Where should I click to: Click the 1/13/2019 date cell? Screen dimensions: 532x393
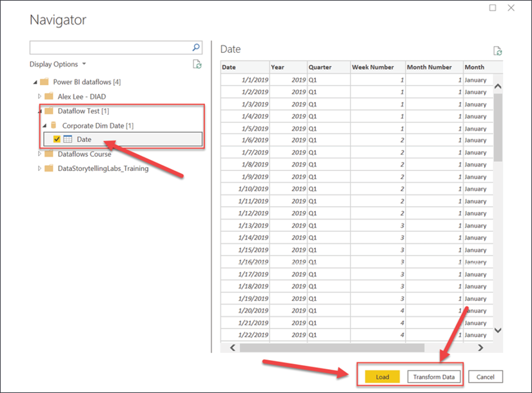point(245,226)
